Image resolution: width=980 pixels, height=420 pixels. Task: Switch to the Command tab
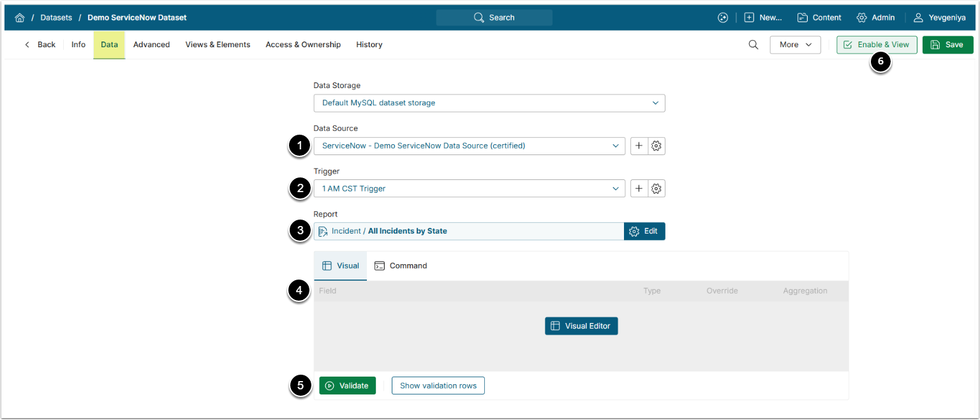coord(401,266)
